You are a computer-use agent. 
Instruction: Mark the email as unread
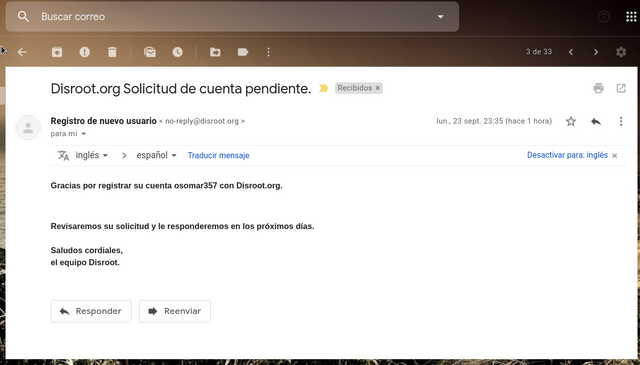point(150,52)
